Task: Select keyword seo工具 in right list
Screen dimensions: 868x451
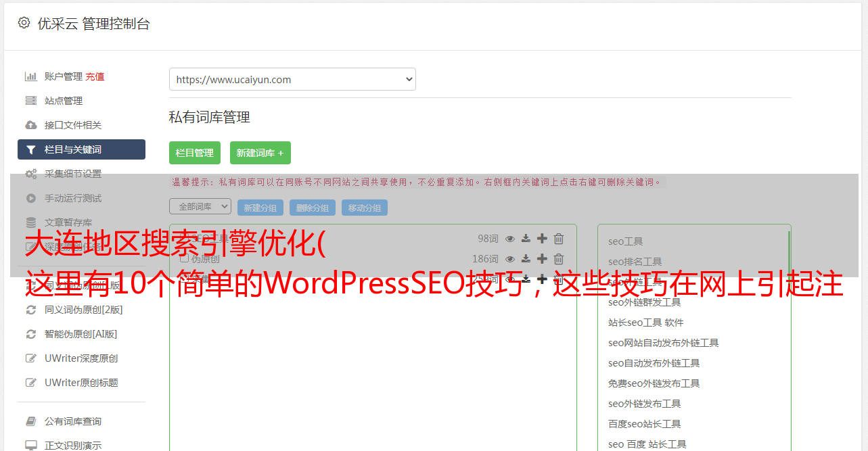Action: (626, 241)
